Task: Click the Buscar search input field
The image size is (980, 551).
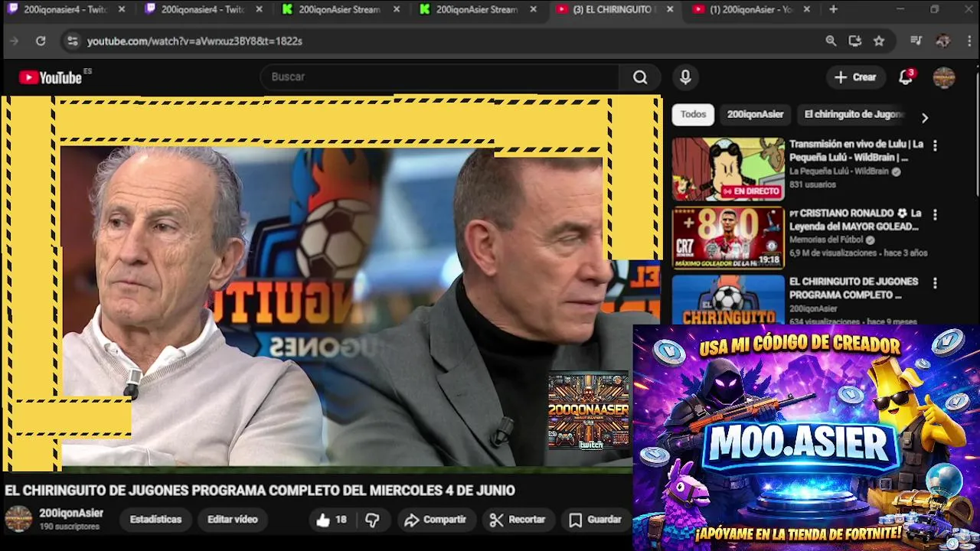Action: [440, 77]
